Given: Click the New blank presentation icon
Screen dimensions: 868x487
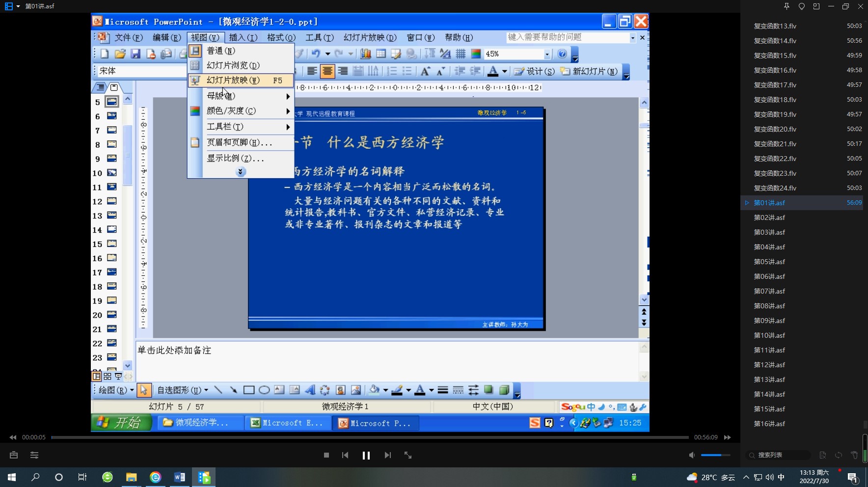Looking at the screenshot, I should click(x=105, y=54).
